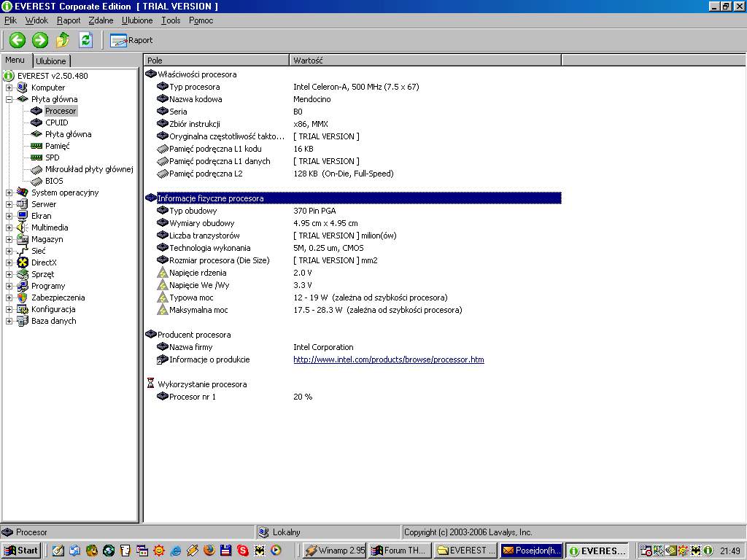Select EVEREST v2.50.480 root node
The image size is (747, 560).
pyautogui.click(x=53, y=76)
